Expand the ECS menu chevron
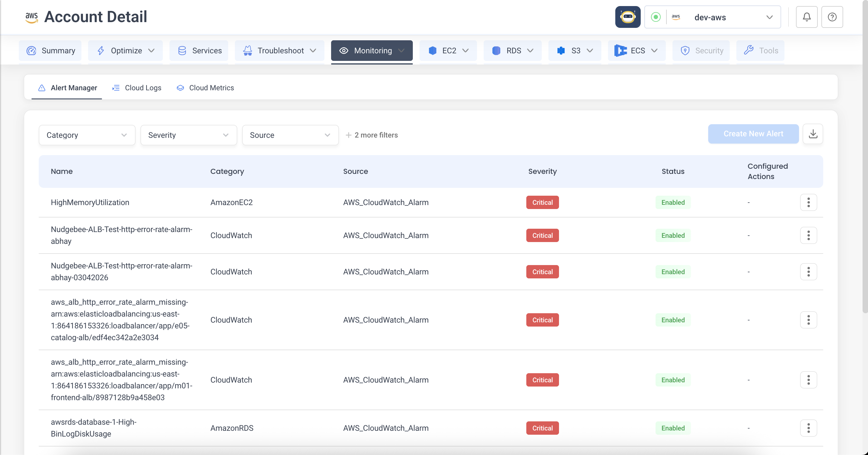Image resolution: width=868 pixels, height=455 pixels. tap(654, 51)
